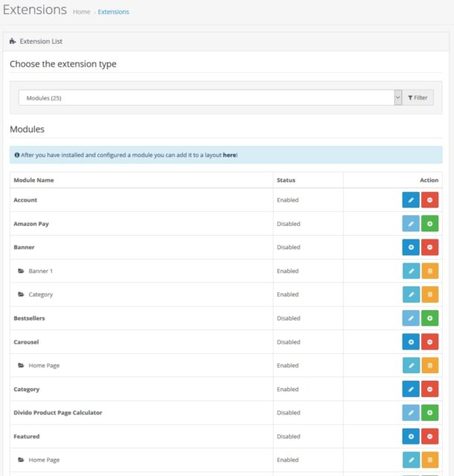Install the Bestsellers module
Viewport: 454px width, 476px height.
click(x=429, y=318)
